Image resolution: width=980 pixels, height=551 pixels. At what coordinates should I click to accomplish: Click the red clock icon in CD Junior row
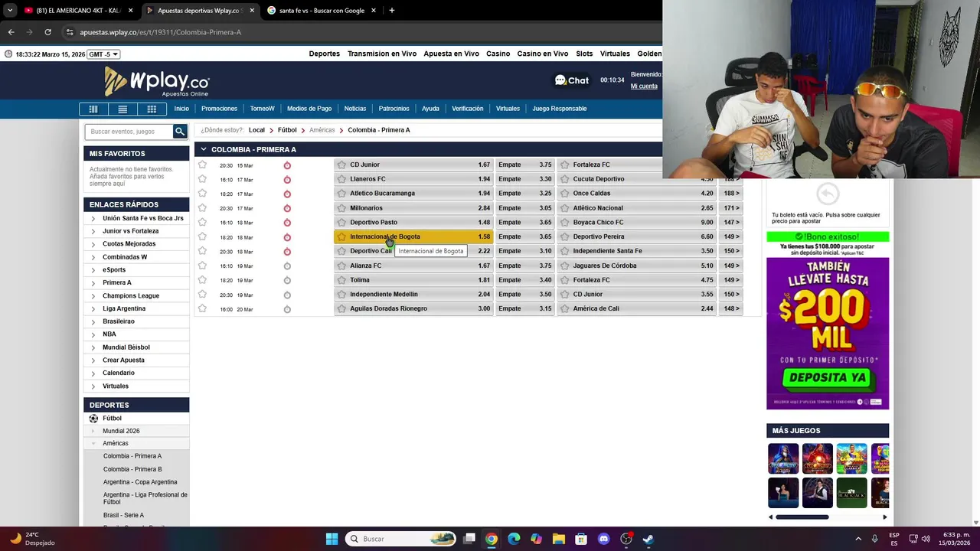(x=287, y=165)
